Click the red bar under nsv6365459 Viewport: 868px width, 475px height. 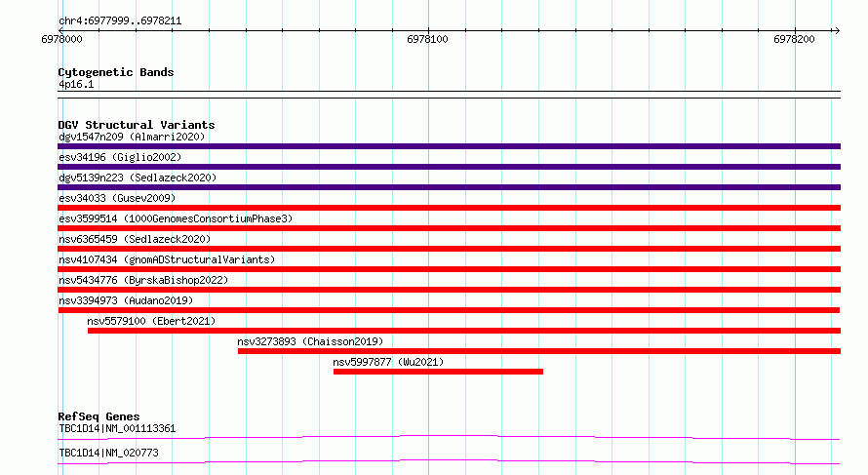[x=449, y=249]
